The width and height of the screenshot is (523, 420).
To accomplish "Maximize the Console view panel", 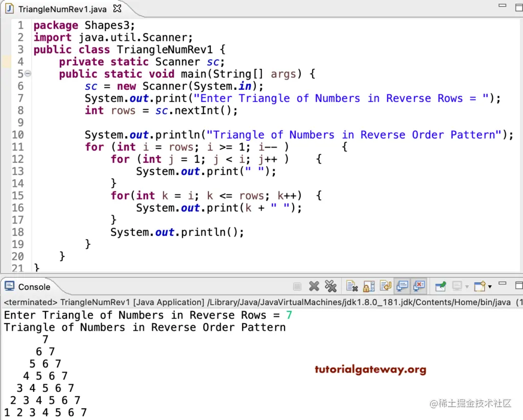I will 519,285.
